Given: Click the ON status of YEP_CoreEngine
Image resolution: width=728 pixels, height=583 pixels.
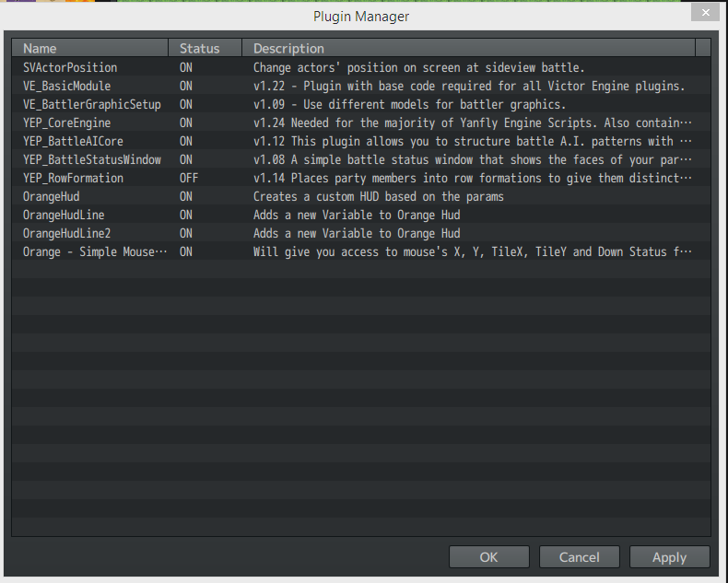Looking at the screenshot, I should point(186,123).
